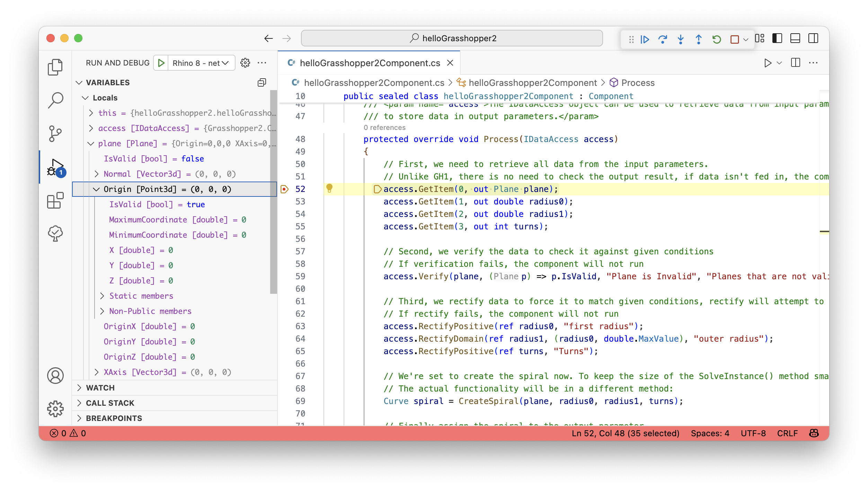The height and width of the screenshot is (492, 868).
Task: Collapse the Locals scope
Action: tap(85, 98)
